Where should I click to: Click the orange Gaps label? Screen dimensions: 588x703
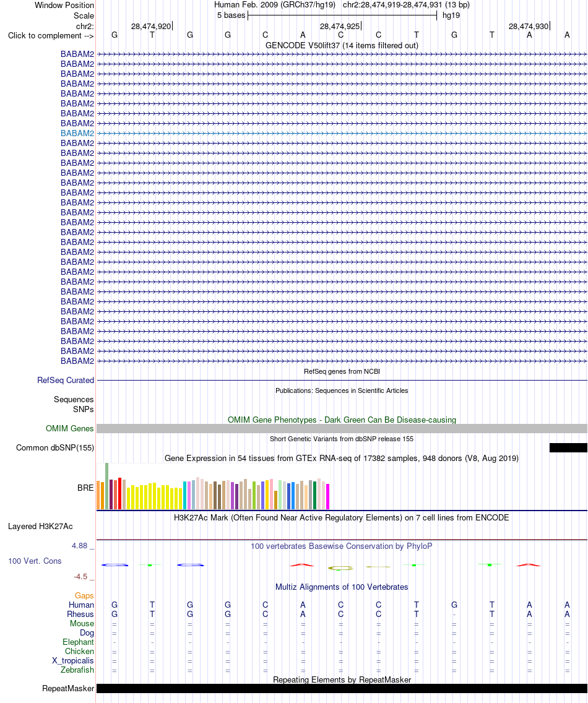(84, 595)
